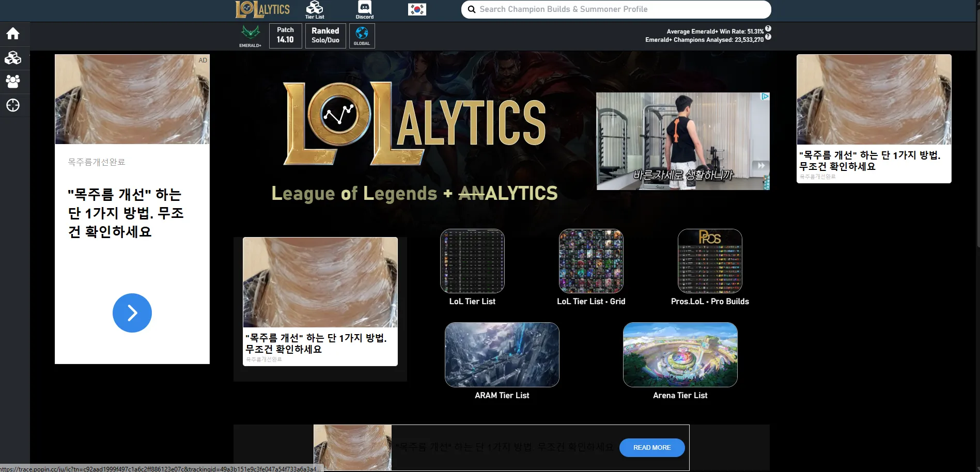The width and height of the screenshot is (980, 472).
Task: Skip forward on the video ad
Action: point(761,166)
